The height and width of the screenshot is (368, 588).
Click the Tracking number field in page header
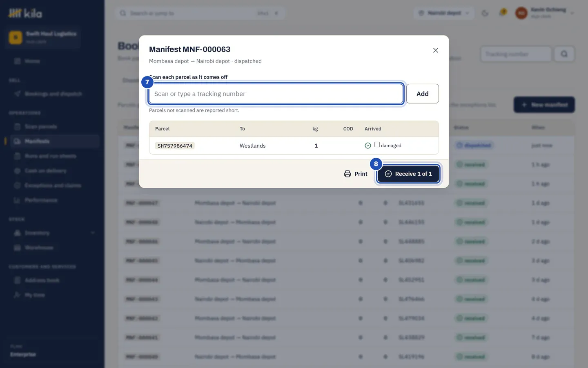pos(516,54)
